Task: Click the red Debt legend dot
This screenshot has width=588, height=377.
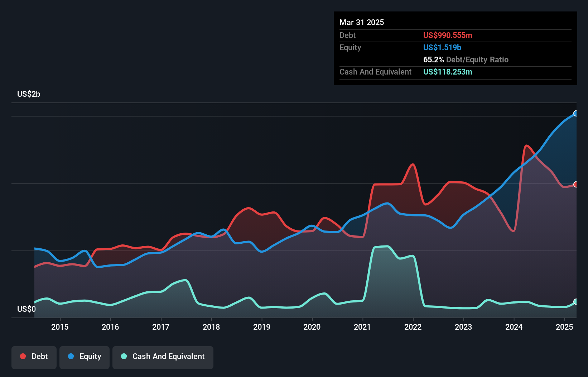Action: click(23, 356)
